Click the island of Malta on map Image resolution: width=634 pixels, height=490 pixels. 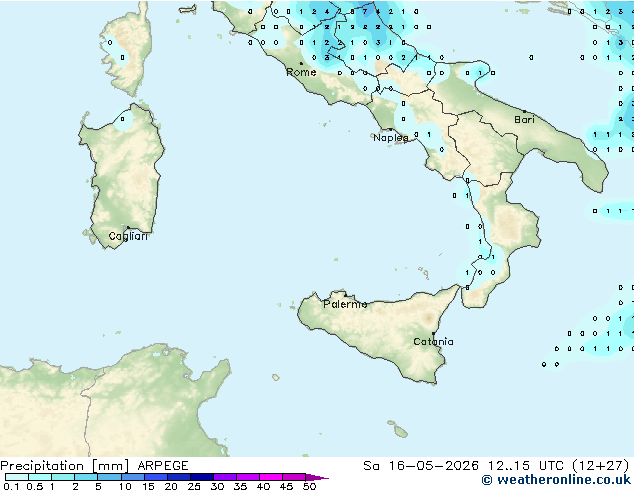(400, 432)
